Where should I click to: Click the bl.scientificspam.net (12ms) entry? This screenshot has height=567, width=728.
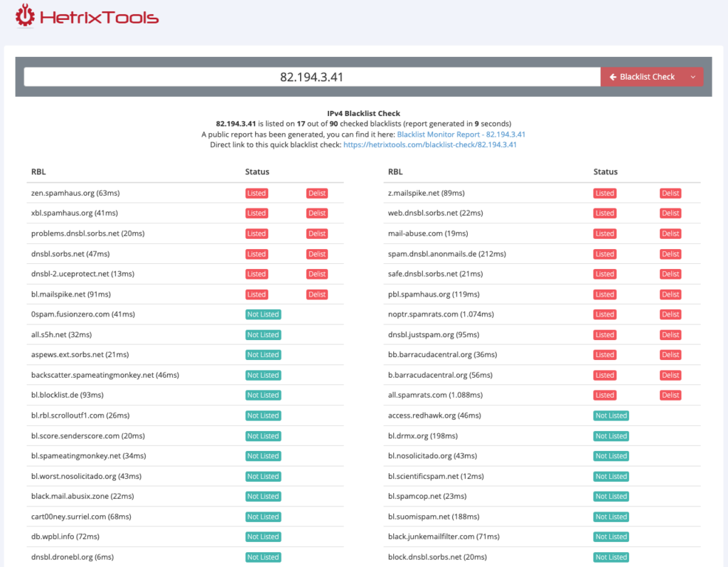tap(436, 477)
